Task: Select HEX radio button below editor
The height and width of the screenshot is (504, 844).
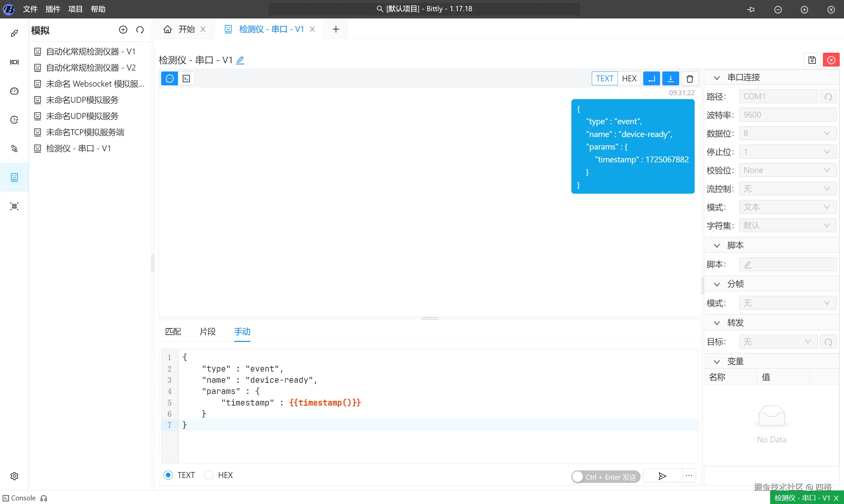Action: coord(209,475)
